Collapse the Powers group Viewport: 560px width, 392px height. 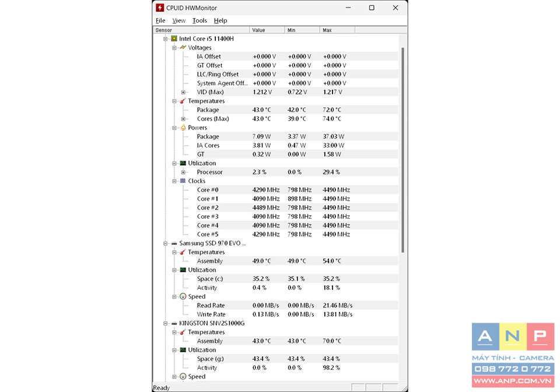pos(174,128)
